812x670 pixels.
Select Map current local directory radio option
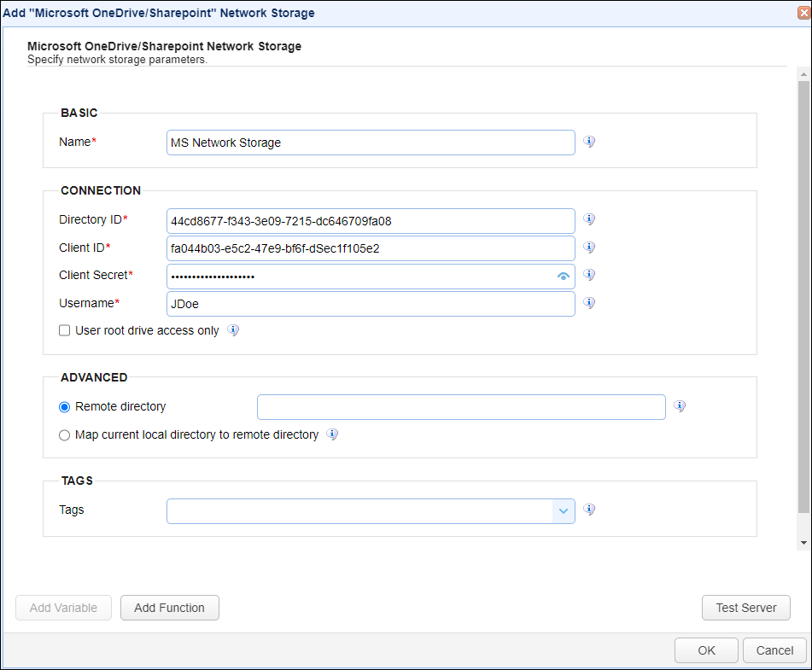pos(64,435)
